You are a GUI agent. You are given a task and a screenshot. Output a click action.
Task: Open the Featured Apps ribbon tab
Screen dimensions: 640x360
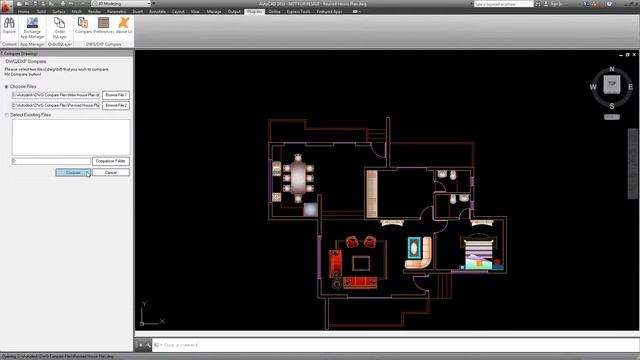(329, 11)
